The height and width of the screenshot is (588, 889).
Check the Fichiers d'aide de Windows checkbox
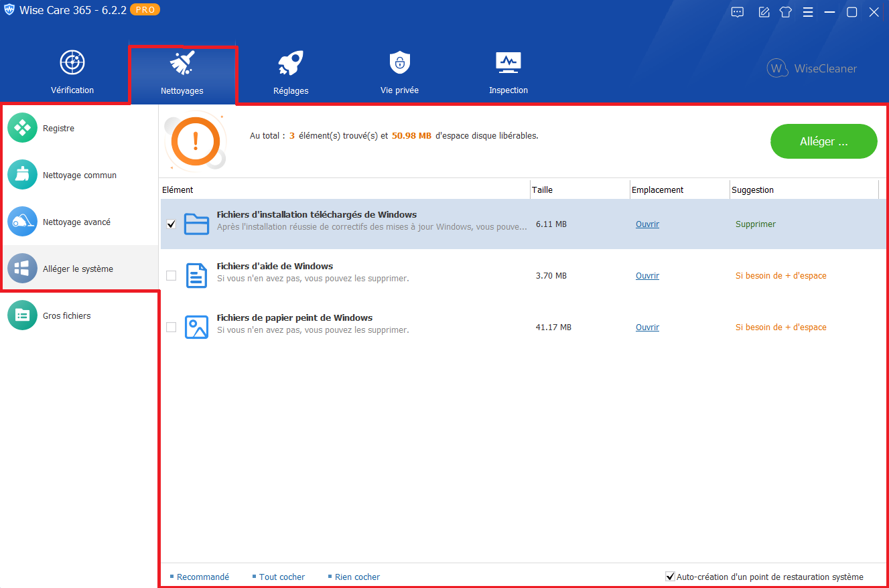(x=171, y=276)
